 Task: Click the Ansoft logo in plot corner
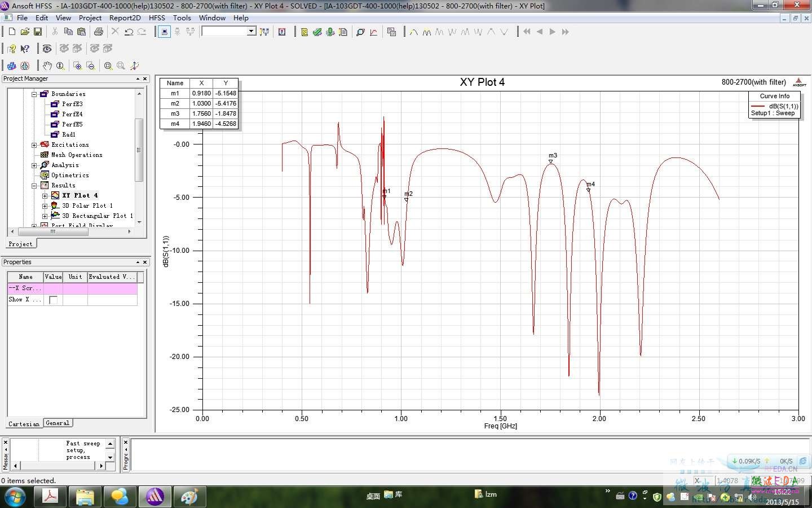tap(799, 82)
